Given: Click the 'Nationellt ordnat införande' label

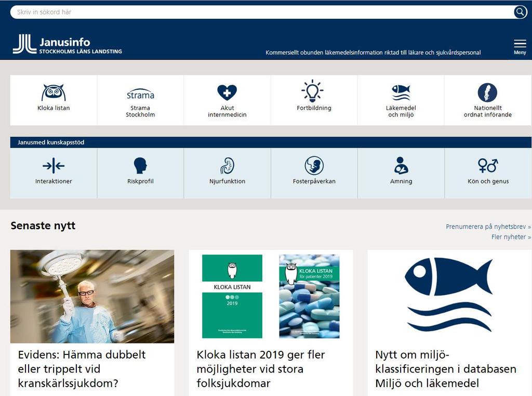Looking at the screenshot, I should pos(487,111).
